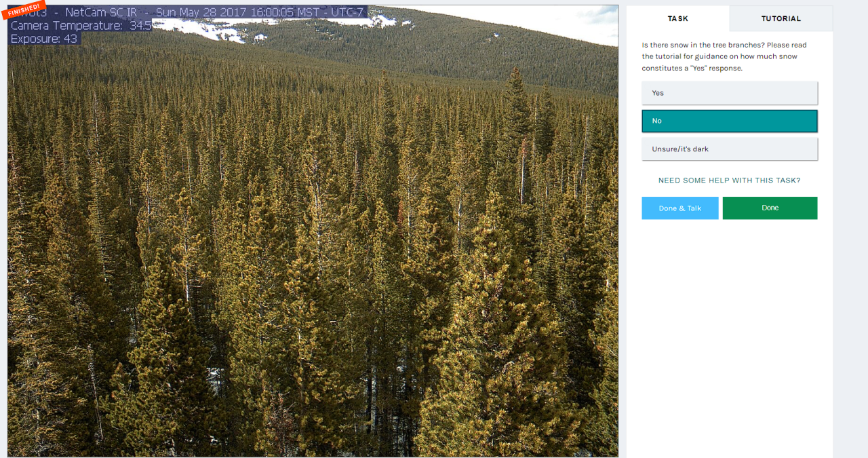Click the snow-in-branches question text
The image size is (868, 458).
tap(724, 56)
